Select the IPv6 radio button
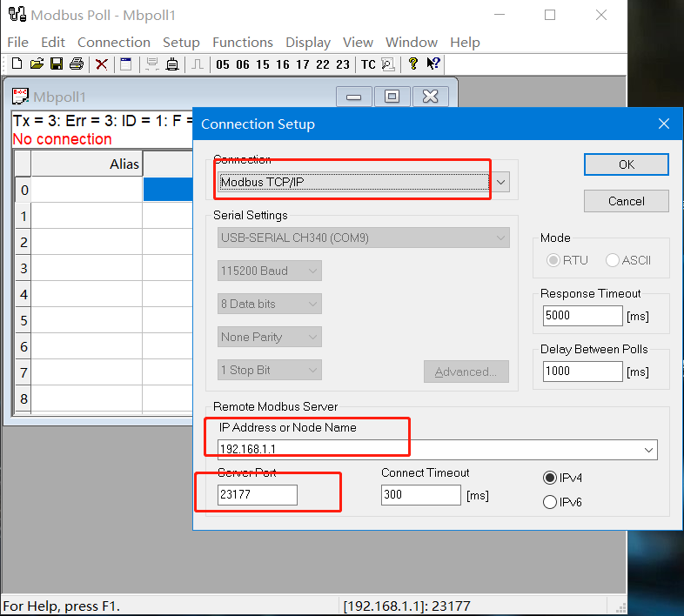Viewport: 684px width, 616px height. point(550,502)
